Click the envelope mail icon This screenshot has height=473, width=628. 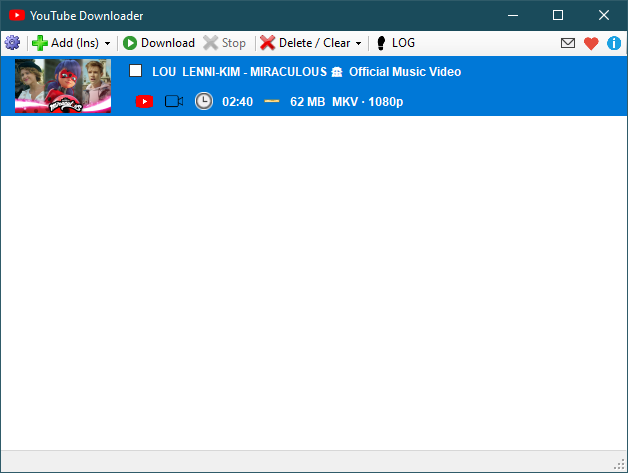pos(568,43)
